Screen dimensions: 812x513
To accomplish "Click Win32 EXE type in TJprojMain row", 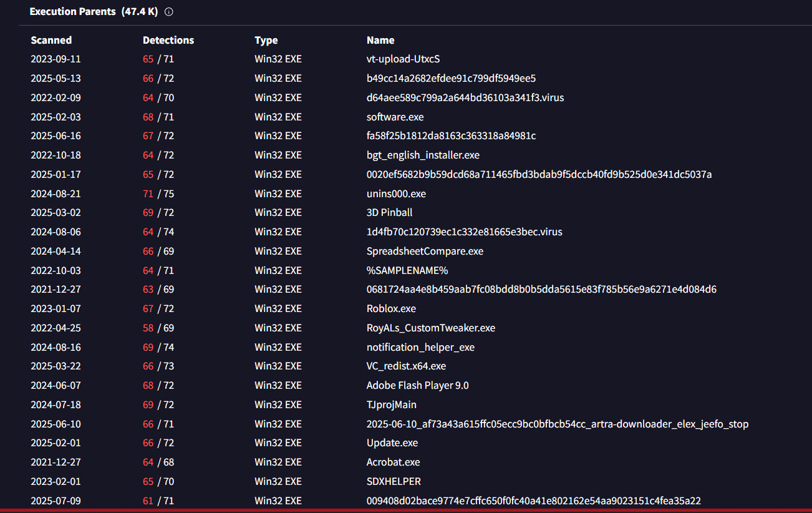I will tap(278, 405).
